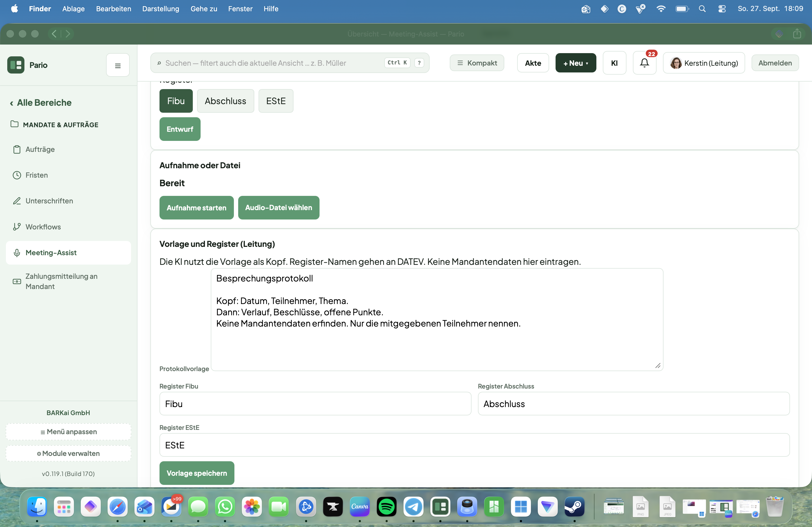This screenshot has height=527, width=812.
Task: Click the share icon in title bar
Action: (x=797, y=33)
